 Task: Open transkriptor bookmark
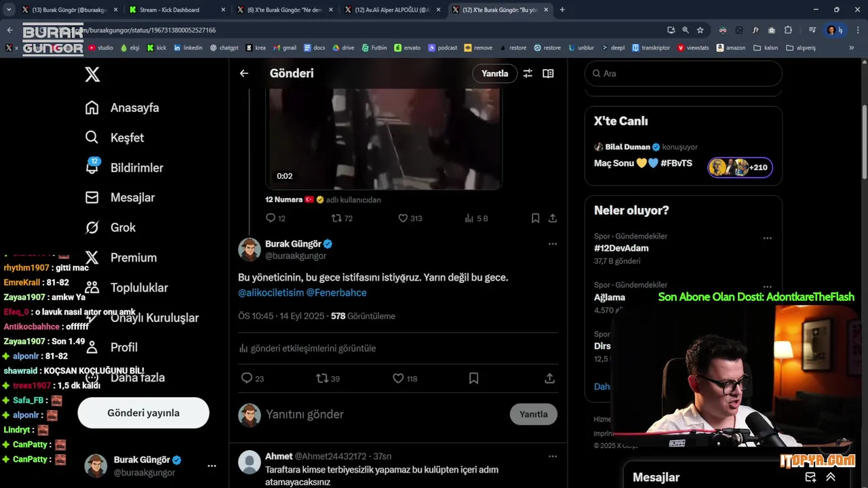click(x=650, y=47)
